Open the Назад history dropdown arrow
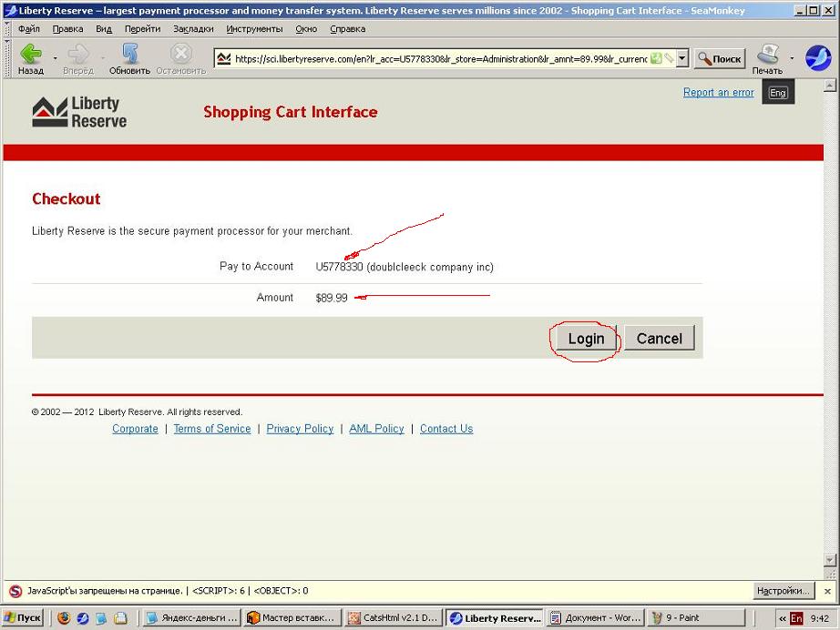 [x=55, y=57]
